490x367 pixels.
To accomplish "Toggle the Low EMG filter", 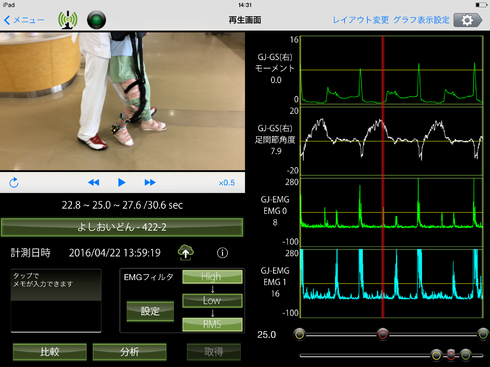I will (212, 300).
